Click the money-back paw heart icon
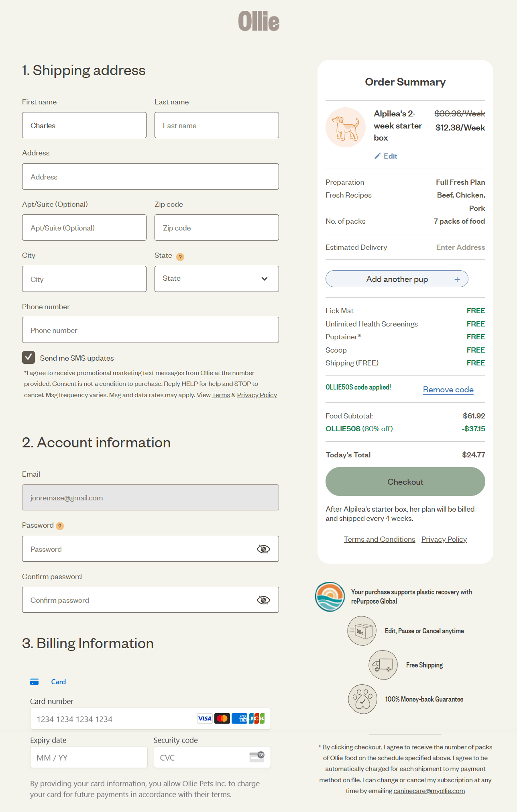 363,699
